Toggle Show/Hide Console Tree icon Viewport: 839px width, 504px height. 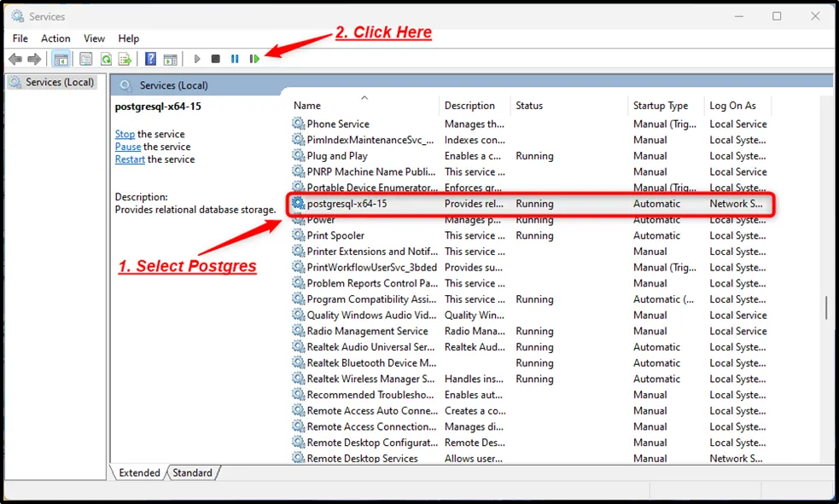(61, 59)
